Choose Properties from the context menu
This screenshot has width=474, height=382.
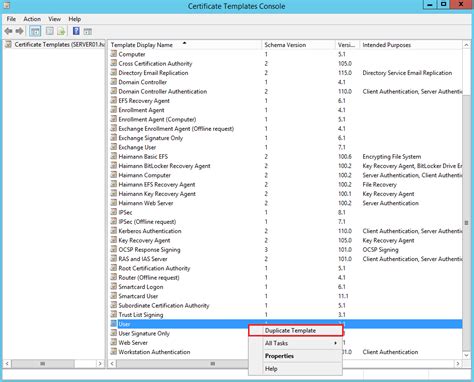point(296,356)
